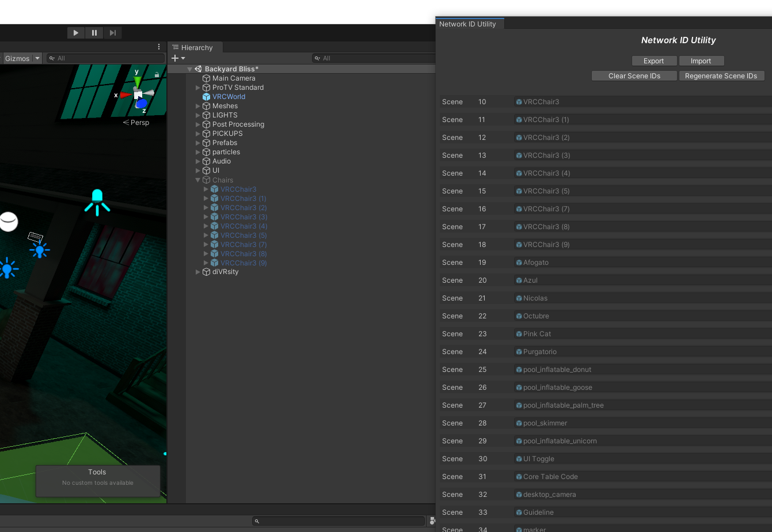The width and height of the screenshot is (772, 532).
Task: Click the cyan spotlight gizmo in Scene view
Action: (97, 202)
